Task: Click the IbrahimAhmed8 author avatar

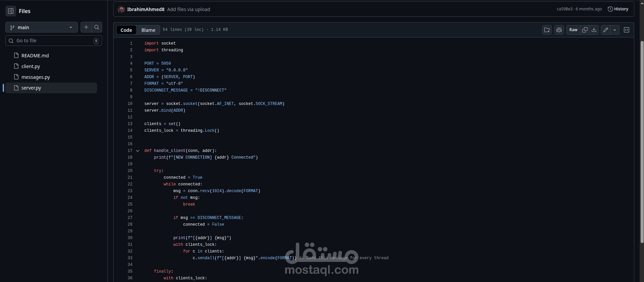Action: point(121,9)
